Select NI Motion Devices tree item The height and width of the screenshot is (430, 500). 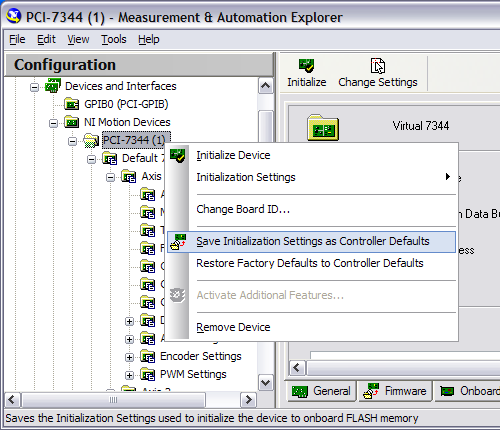point(127,122)
